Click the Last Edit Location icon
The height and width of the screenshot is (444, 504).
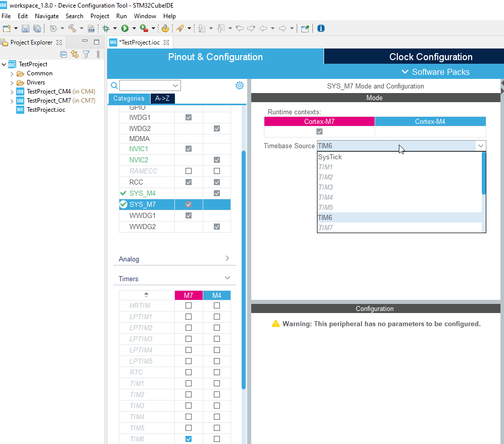(x=240, y=29)
